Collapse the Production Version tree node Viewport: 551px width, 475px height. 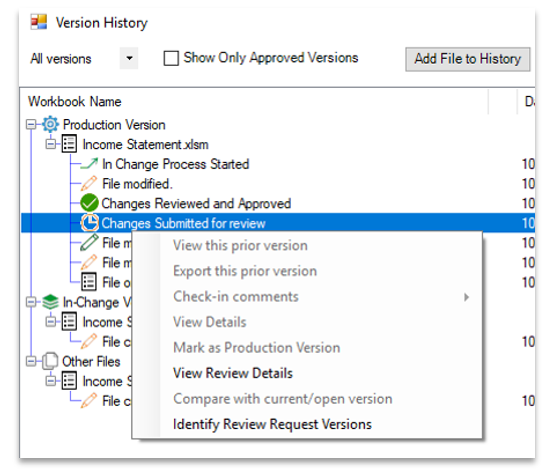31,124
